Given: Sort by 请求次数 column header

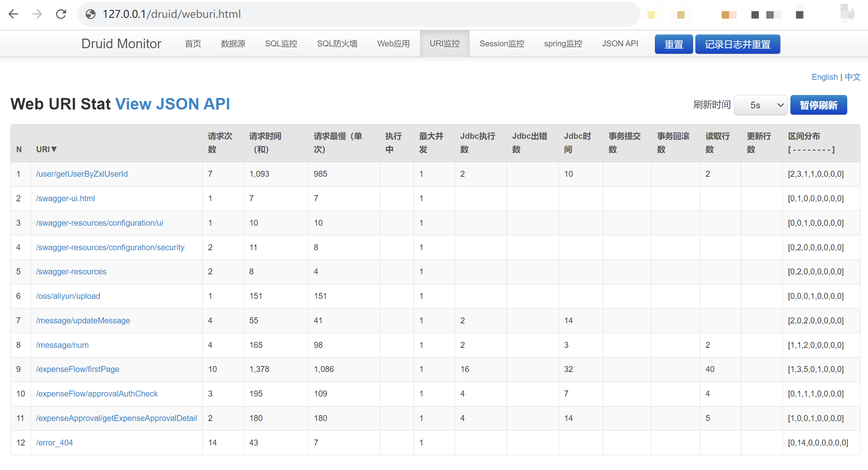Looking at the screenshot, I should tap(220, 143).
